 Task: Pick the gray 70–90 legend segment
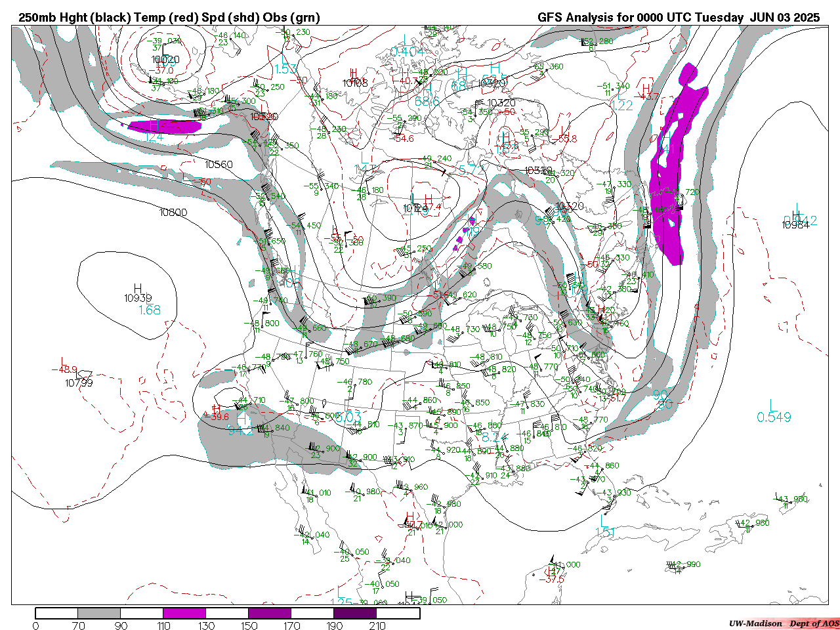point(99,614)
